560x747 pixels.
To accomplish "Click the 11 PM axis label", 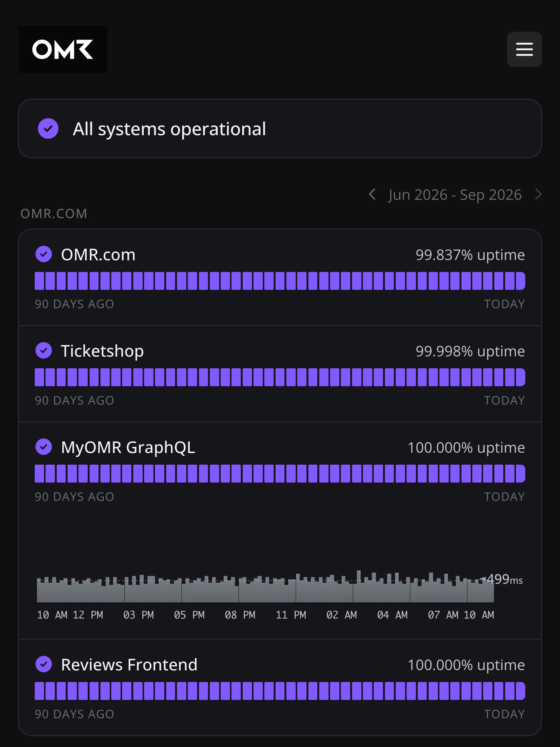I will pyautogui.click(x=291, y=615).
